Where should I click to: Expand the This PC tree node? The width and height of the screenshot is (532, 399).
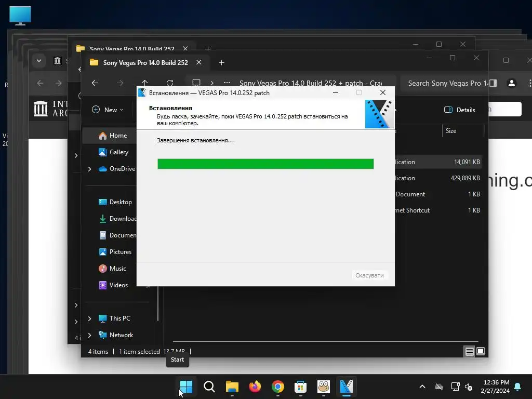pyautogui.click(x=89, y=318)
